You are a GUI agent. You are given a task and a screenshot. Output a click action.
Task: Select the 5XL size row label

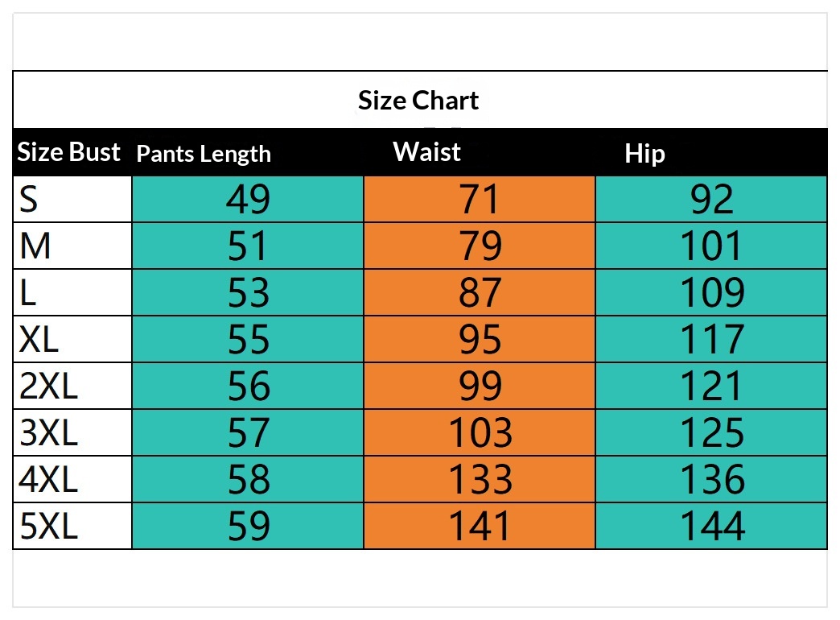click(x=48, y=527)
